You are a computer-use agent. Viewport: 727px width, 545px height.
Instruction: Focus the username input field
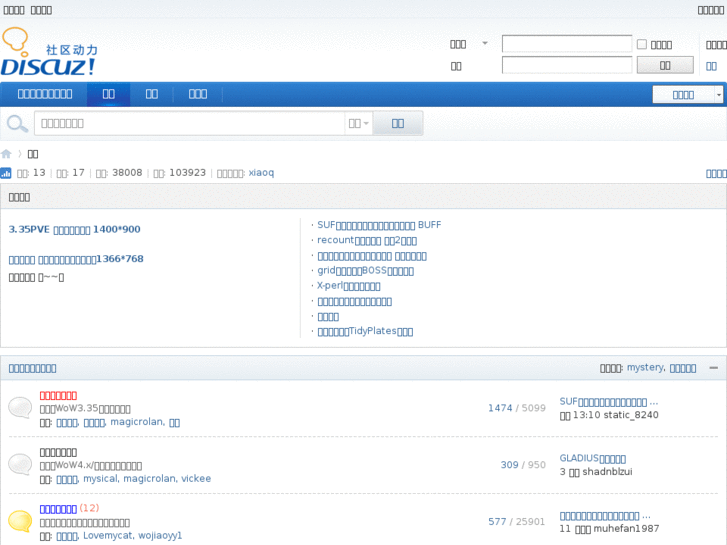coord(567,44)
